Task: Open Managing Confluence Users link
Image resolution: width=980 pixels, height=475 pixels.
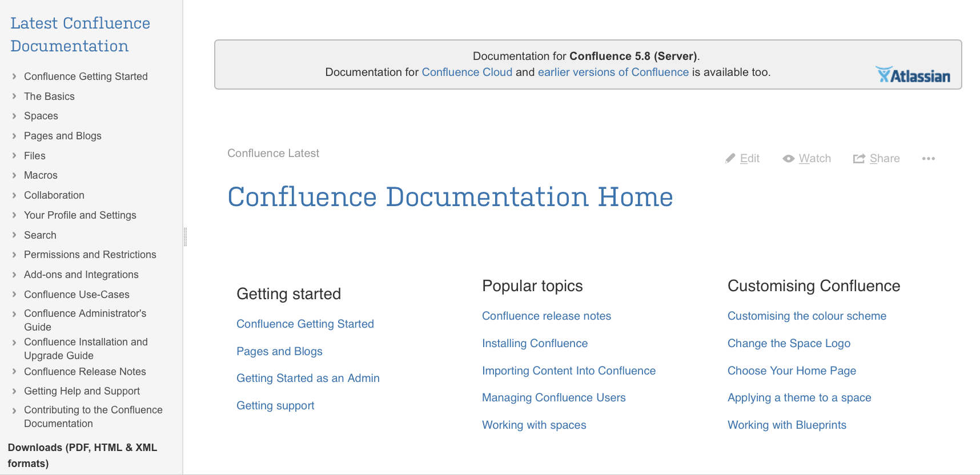Action: (x=554, y=397)
